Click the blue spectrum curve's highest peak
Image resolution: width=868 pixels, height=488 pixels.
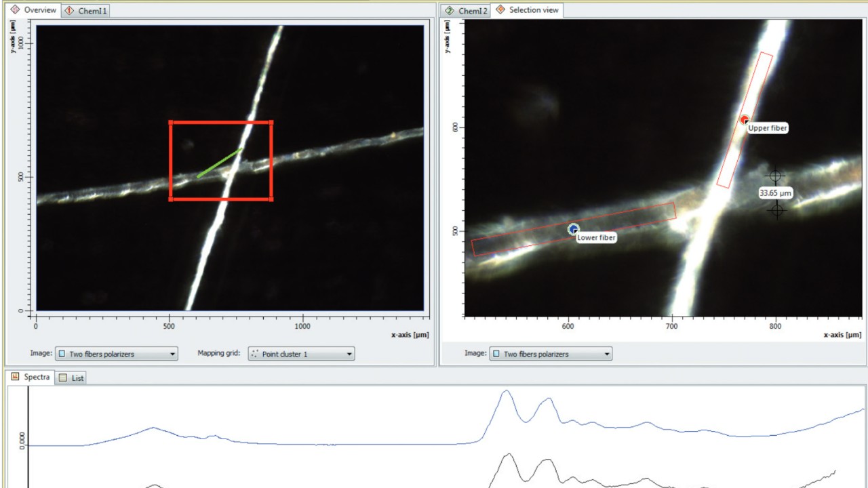point(505,391)
